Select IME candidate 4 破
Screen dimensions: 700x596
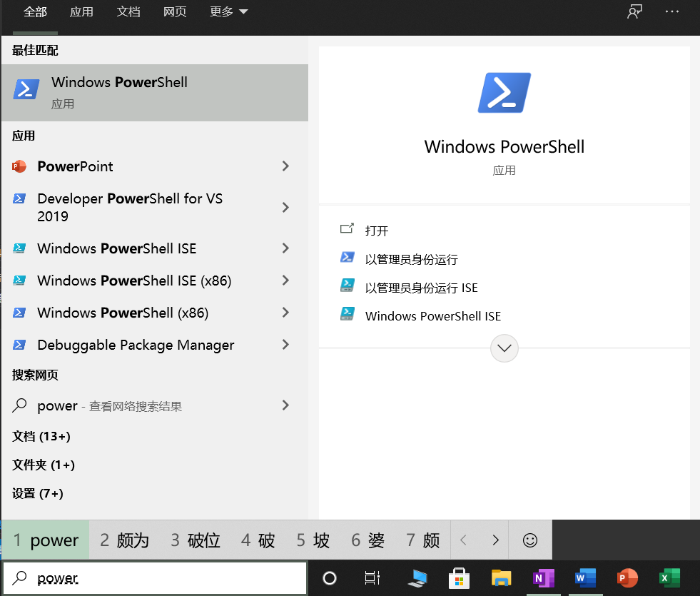coord(258,540)
